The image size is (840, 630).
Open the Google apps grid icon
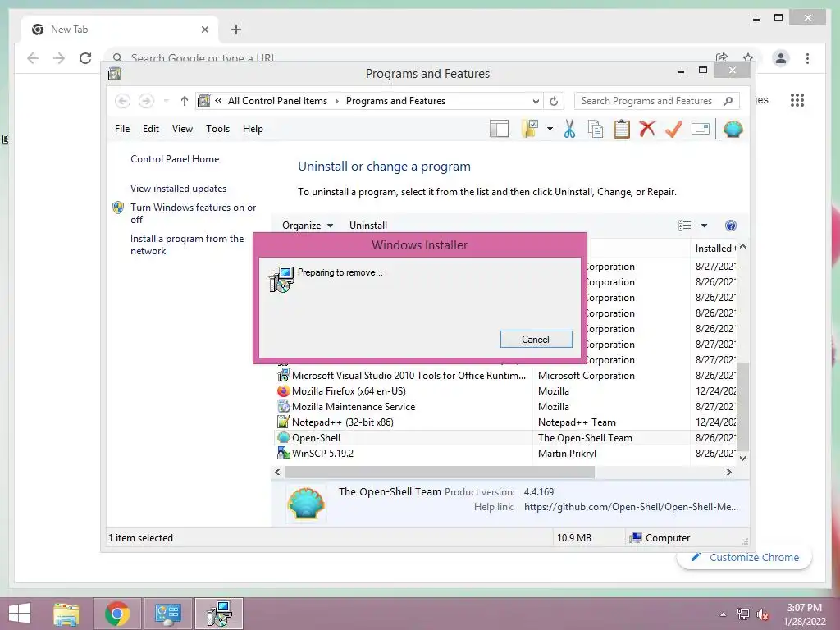797,100
